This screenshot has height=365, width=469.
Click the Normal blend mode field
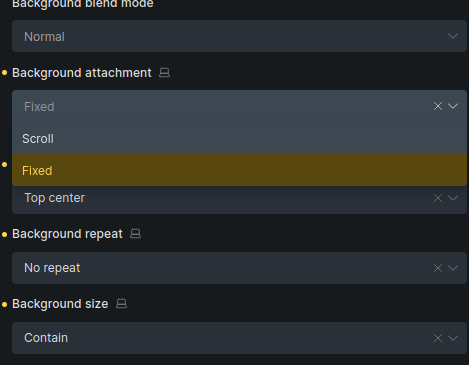point(239,36)
